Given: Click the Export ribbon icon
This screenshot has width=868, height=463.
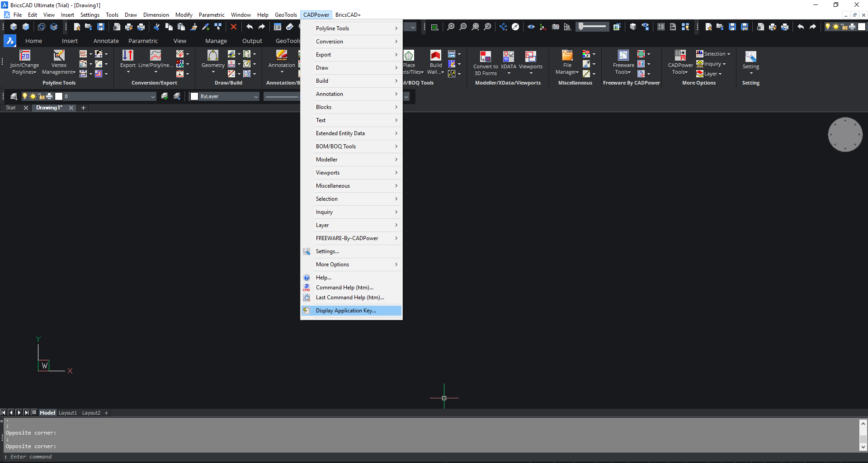Looking at the screenshot, I should (x=128, y=56).
